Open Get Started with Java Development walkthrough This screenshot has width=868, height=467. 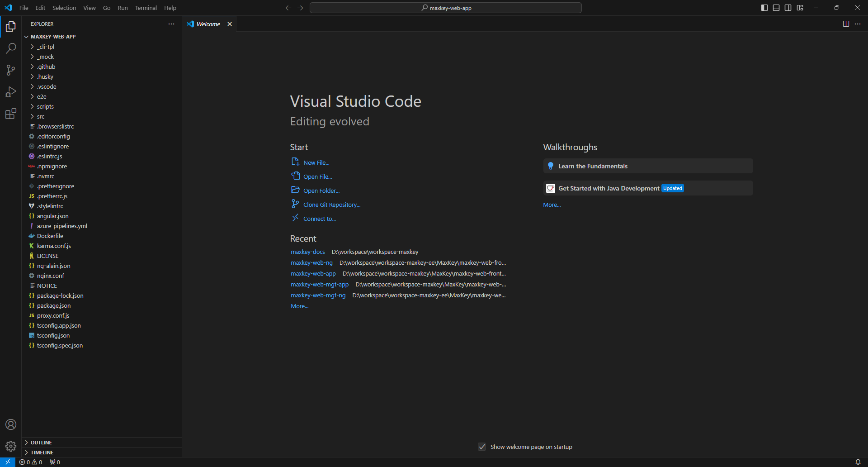point(648,188)
